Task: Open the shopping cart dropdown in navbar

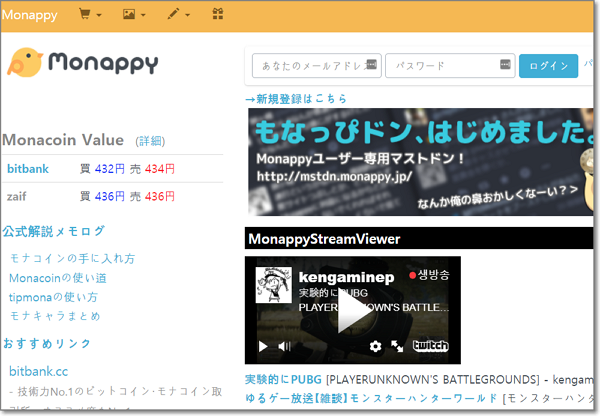Action: click(89, 15)
